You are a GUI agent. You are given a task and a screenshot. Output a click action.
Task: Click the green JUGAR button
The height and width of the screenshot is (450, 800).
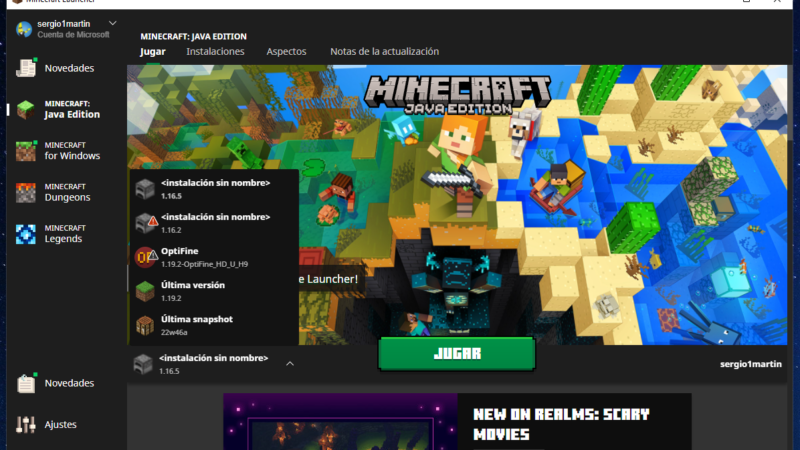click(x=457, y=354)
